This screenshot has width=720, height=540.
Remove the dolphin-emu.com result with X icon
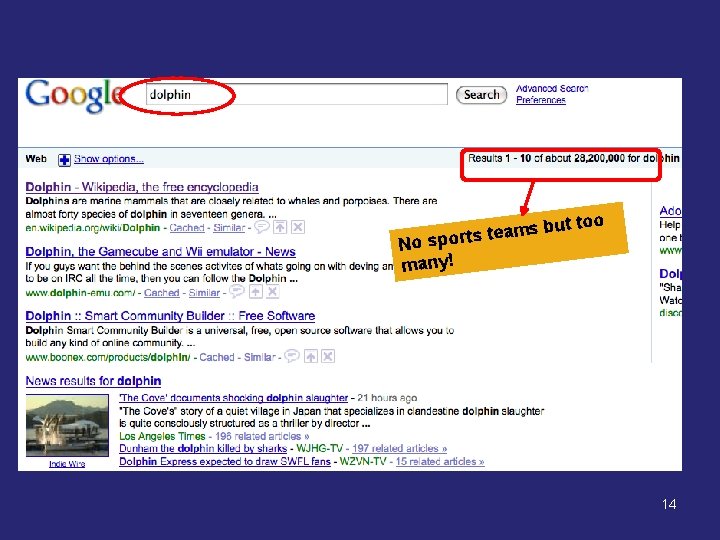273,292
